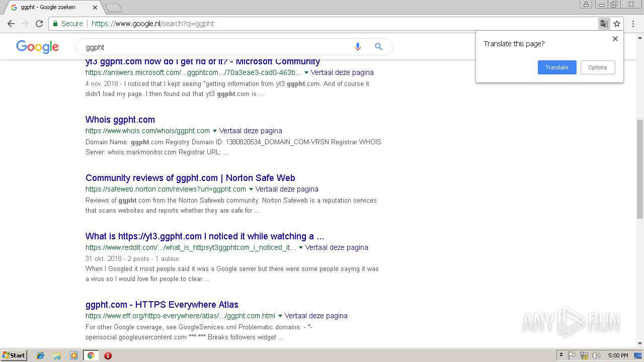Click the network tray icon
Screen dimensions: 644x362
(584, 355)
